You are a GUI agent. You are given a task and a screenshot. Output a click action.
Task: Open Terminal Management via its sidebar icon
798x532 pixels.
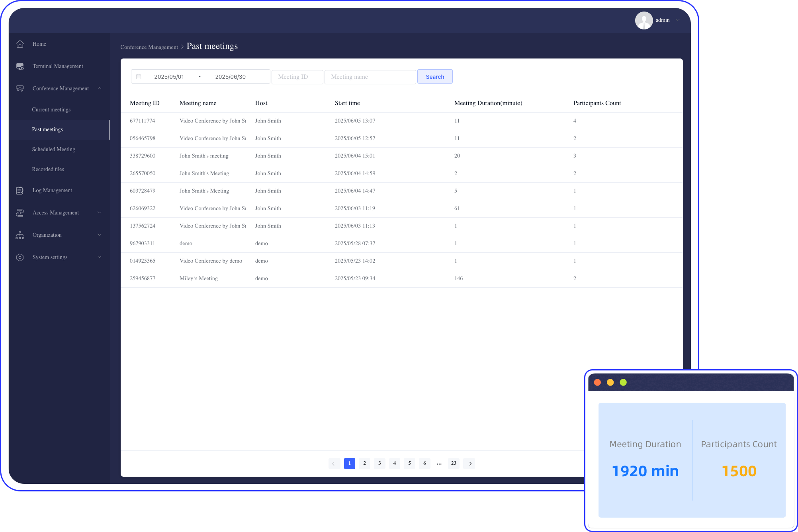pos(20,66)
